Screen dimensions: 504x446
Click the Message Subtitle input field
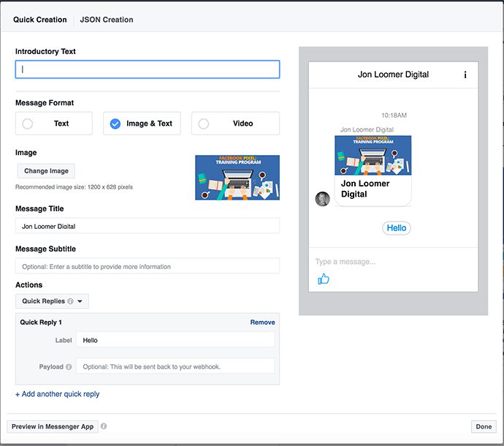(x=148, y=266)
